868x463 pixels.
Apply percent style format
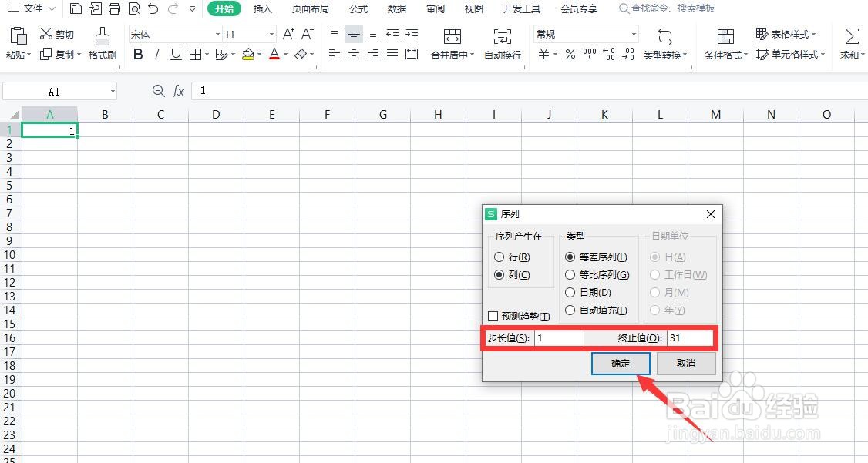point(570,54)
